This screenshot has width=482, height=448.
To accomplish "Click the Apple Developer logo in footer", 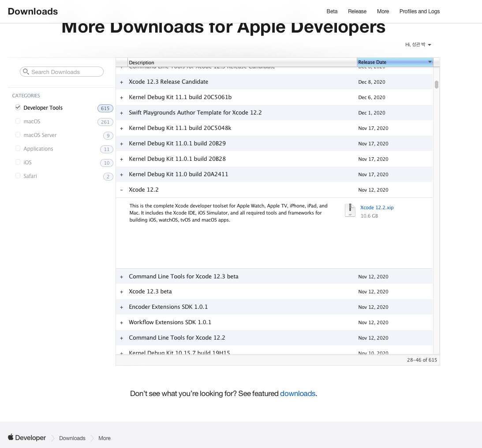I will coord(11,437).
